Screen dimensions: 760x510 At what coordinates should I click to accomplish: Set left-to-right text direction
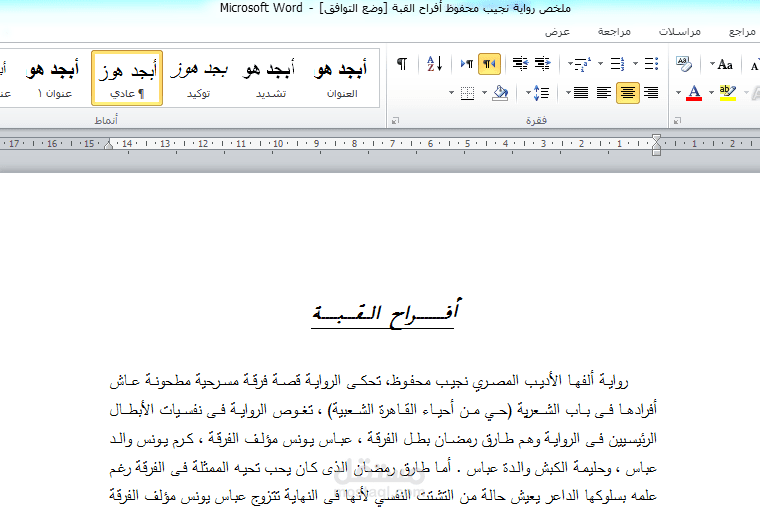pyautogui.click(x=467, y=64)
